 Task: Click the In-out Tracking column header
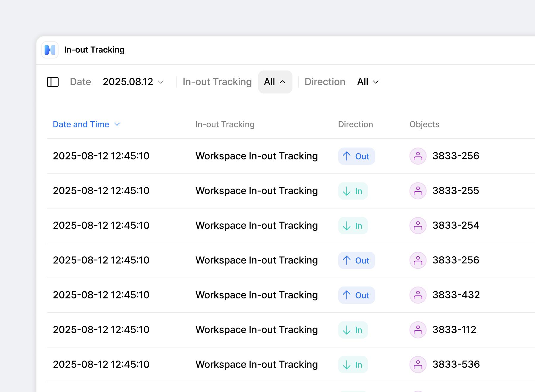point(225,124)
